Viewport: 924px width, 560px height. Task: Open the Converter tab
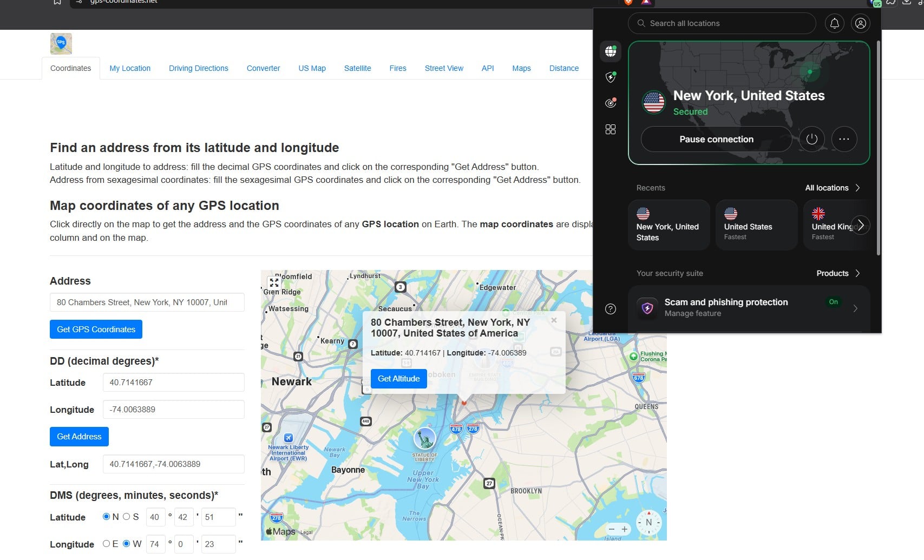[263, 68]
